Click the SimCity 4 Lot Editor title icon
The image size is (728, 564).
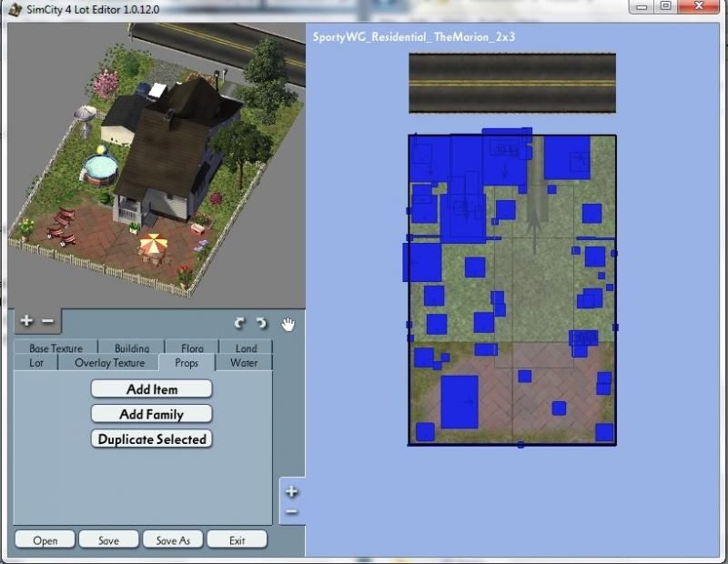(x=15, y=9)
